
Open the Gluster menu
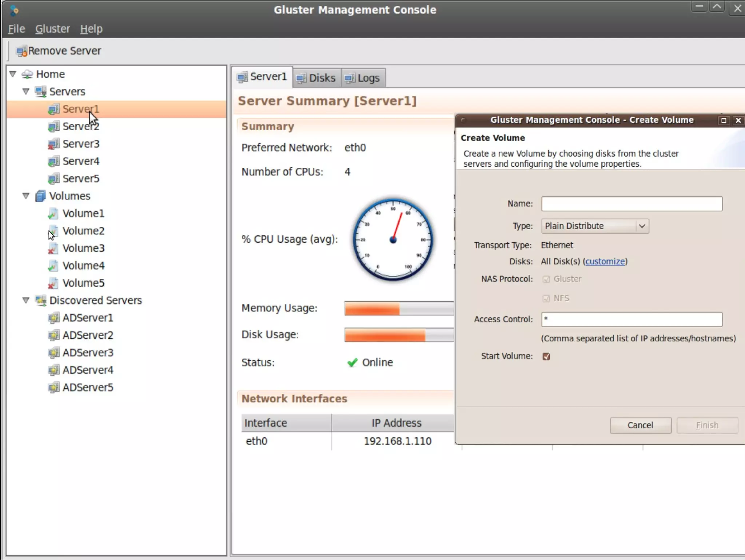(x=52, y=29)
